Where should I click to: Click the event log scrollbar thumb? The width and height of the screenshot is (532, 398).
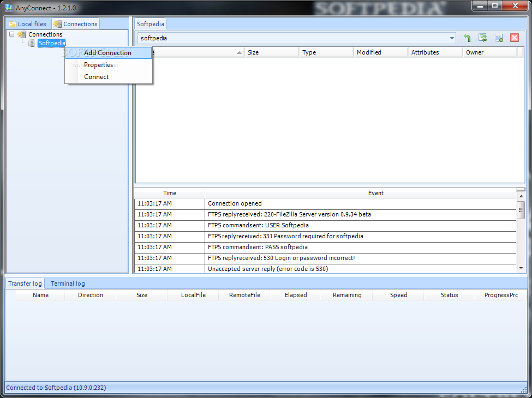coord(521,210)
